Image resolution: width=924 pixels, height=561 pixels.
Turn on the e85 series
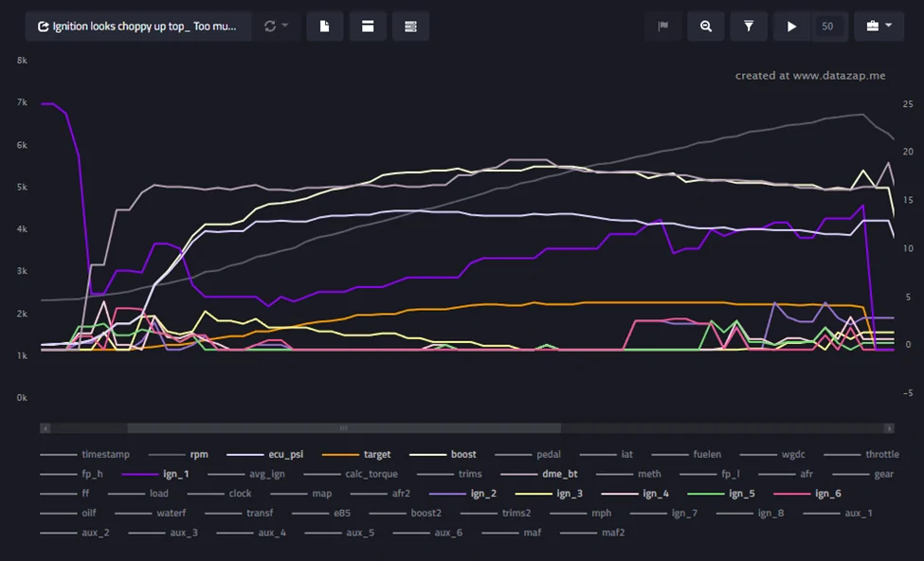321,513
